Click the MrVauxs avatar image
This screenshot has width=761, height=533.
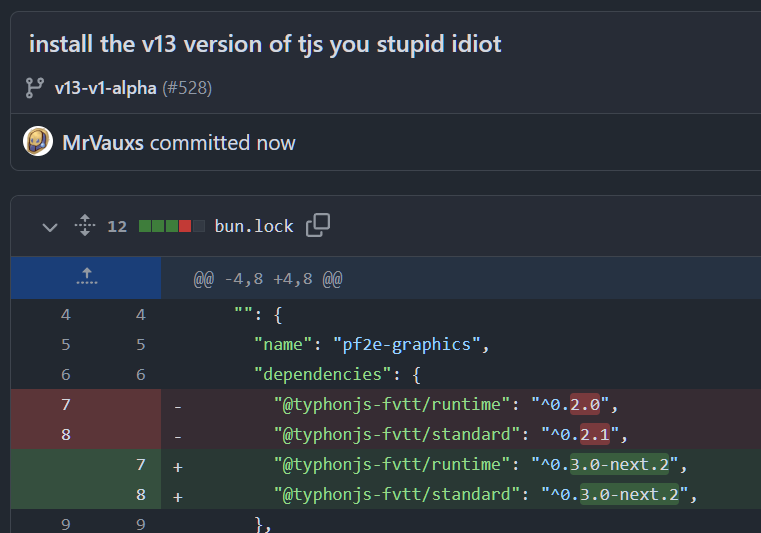coord(38,141)
